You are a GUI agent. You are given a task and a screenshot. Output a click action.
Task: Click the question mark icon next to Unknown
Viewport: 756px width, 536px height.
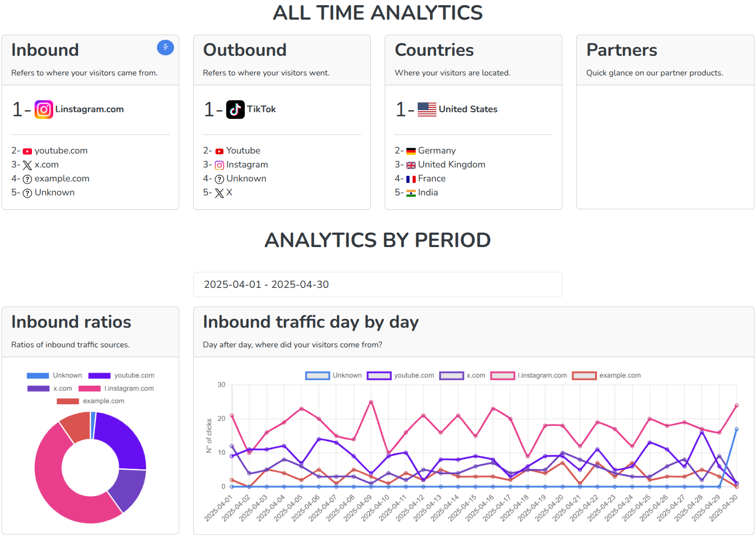pyautogui.click(x=27, y=192)
